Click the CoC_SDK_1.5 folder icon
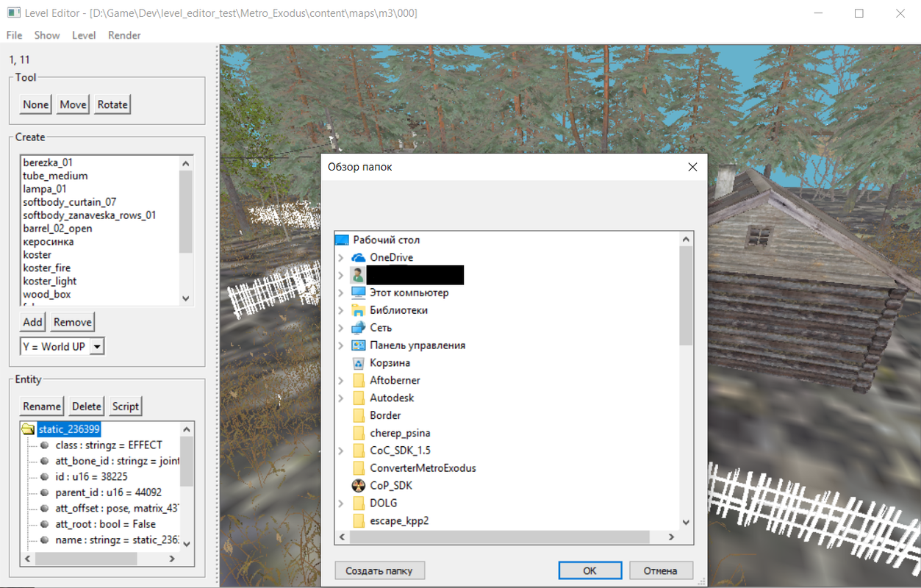 point(359,451)
